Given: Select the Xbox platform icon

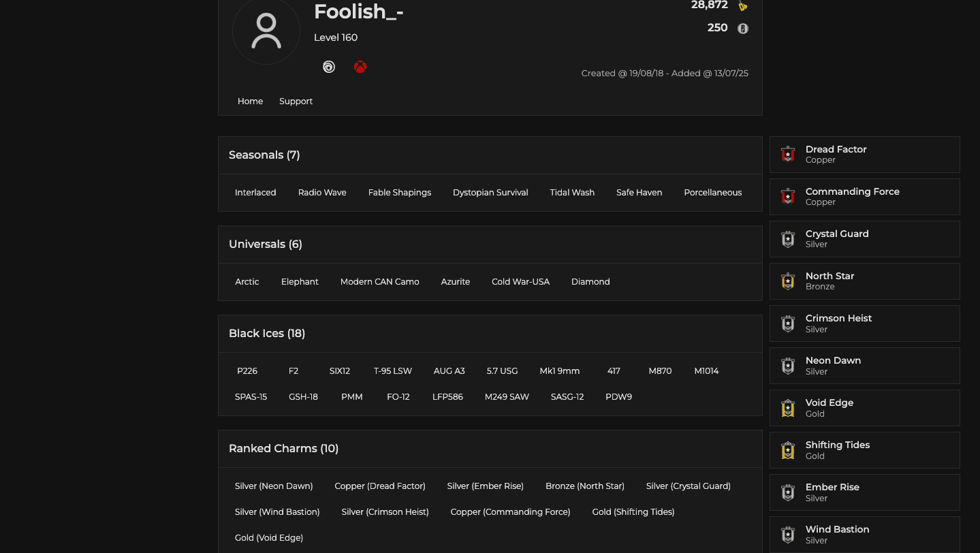Looking at the screenshot, I should coord(360,67).
